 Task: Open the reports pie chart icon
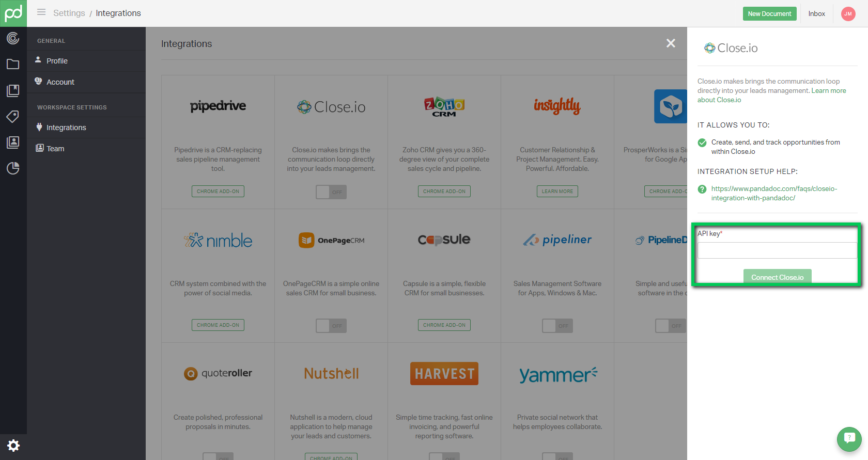[13, 168]
